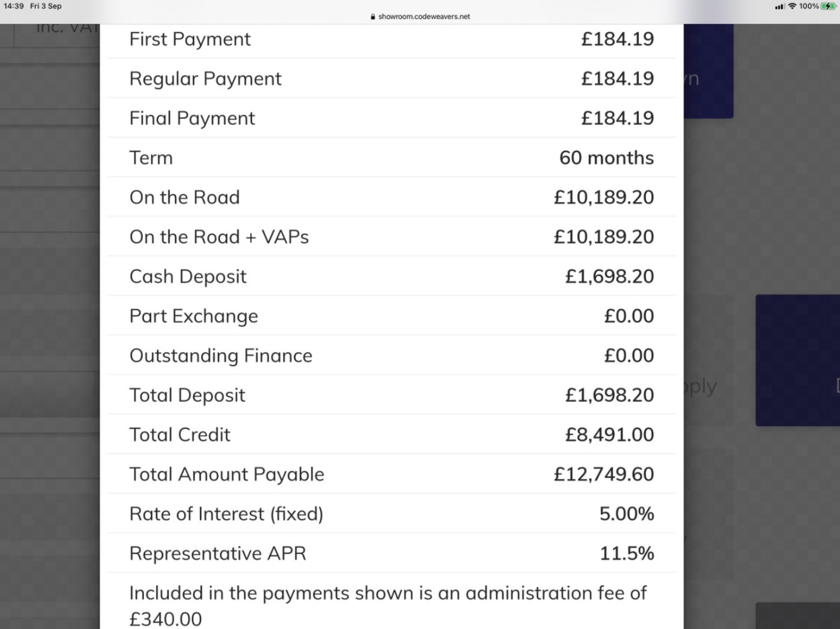
Task: Click the dark blue button at upper right
Action: pos(708,71)
